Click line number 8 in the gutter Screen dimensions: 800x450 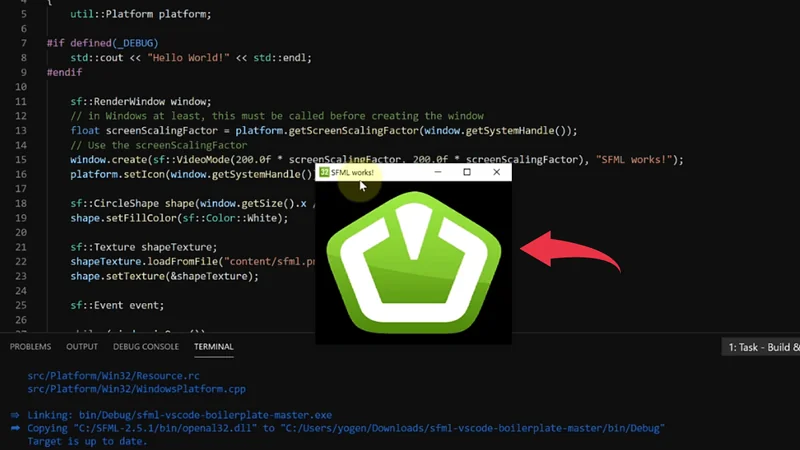pos(22,58)
